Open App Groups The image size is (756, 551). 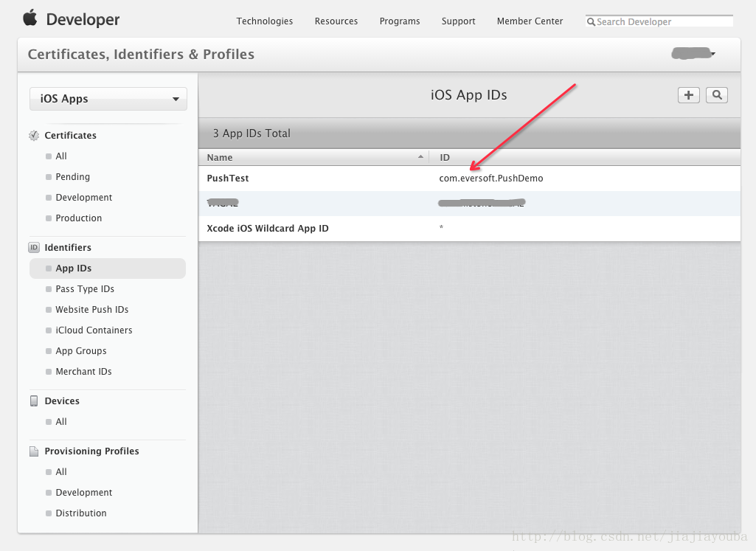coord(81,351)
